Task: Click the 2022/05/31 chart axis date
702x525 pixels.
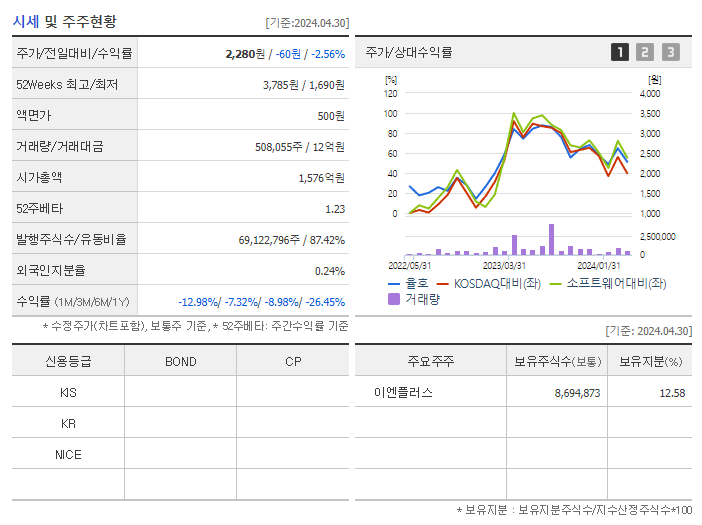Action: tap(410, 266)
